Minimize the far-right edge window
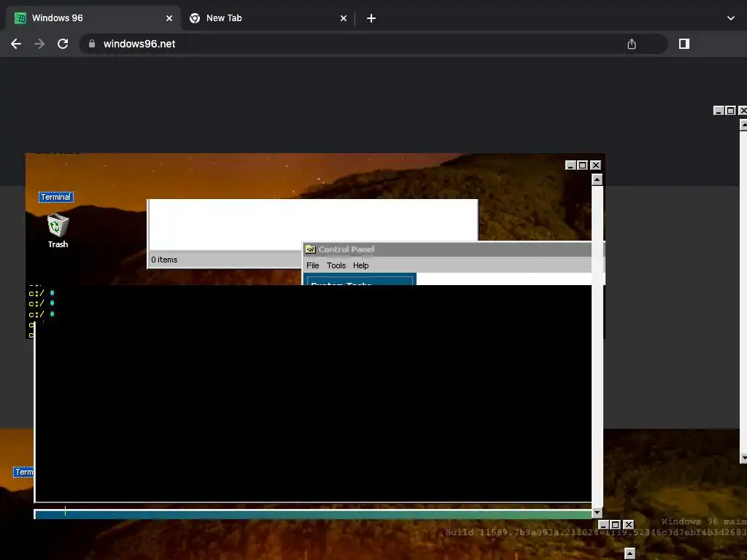747x560 pixels. tap(719, 111)
